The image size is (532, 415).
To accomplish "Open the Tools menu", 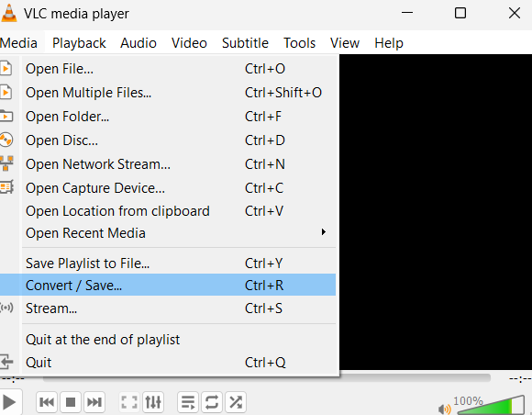I will (300, 43).
